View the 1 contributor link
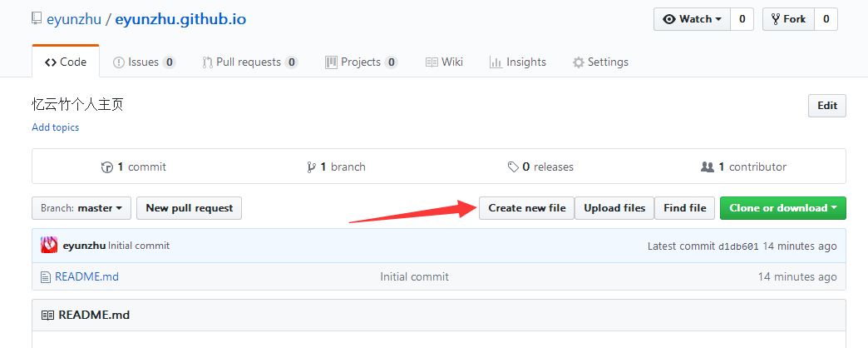The width and height of the screenshot is (868, 348). coord(743,167)
